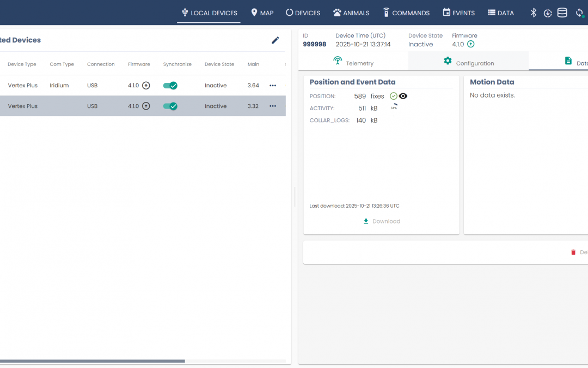
Task: Click firmware update icon in device details header
Action: (471, 44)
